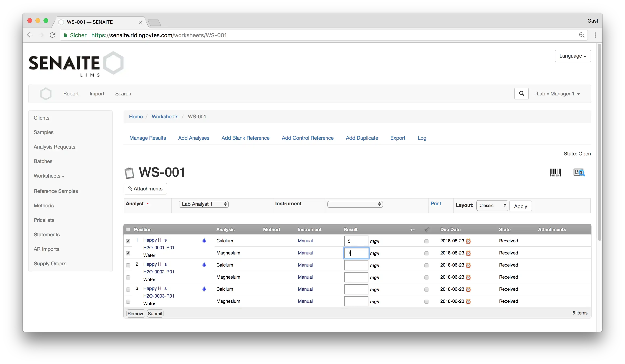Click the QR code icon next to barcode
The height and width of the screenshot is (364, 625).
pos(579,172)
